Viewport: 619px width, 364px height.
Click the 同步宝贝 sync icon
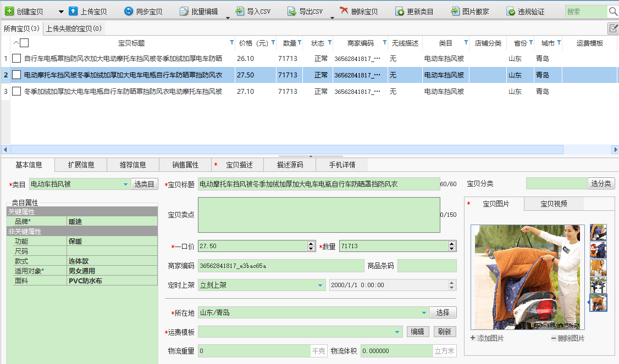coord(129,12)
